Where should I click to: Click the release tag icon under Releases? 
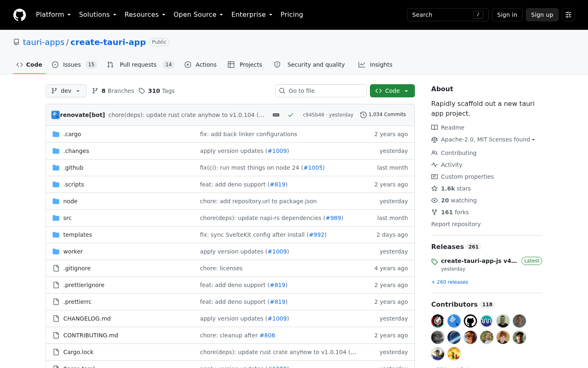[434, 262]
